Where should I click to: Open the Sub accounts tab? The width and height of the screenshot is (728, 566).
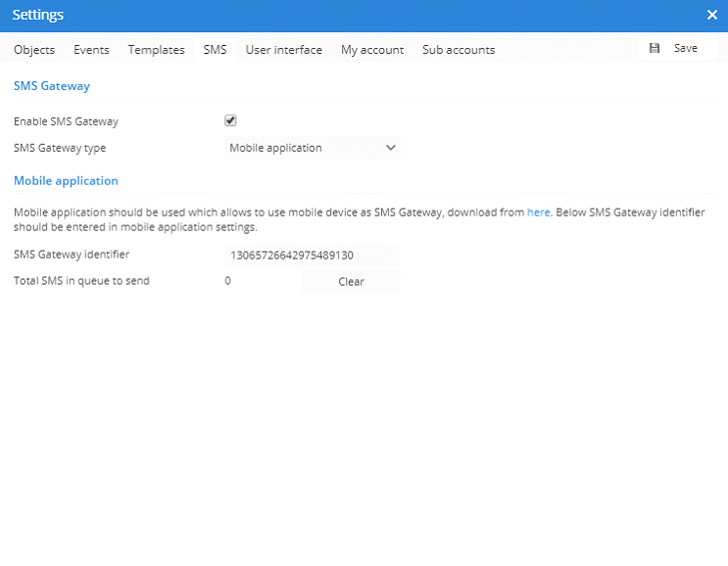(459, 50)
